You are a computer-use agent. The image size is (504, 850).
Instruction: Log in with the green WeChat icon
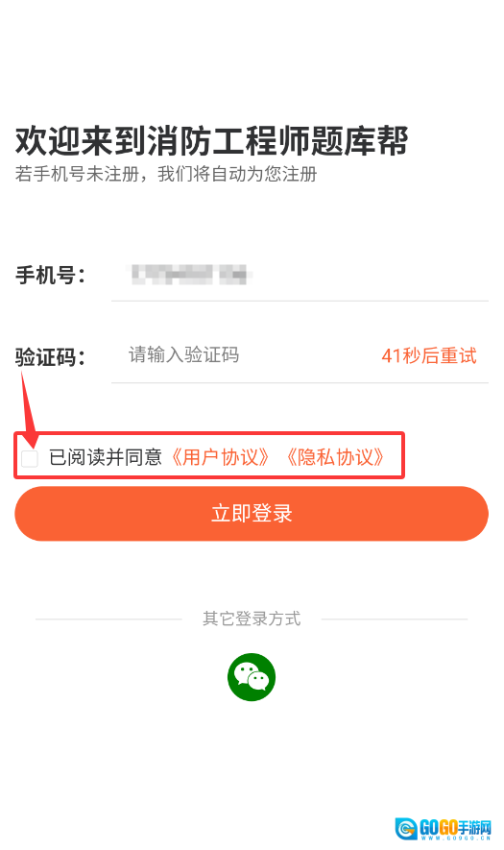252,676
